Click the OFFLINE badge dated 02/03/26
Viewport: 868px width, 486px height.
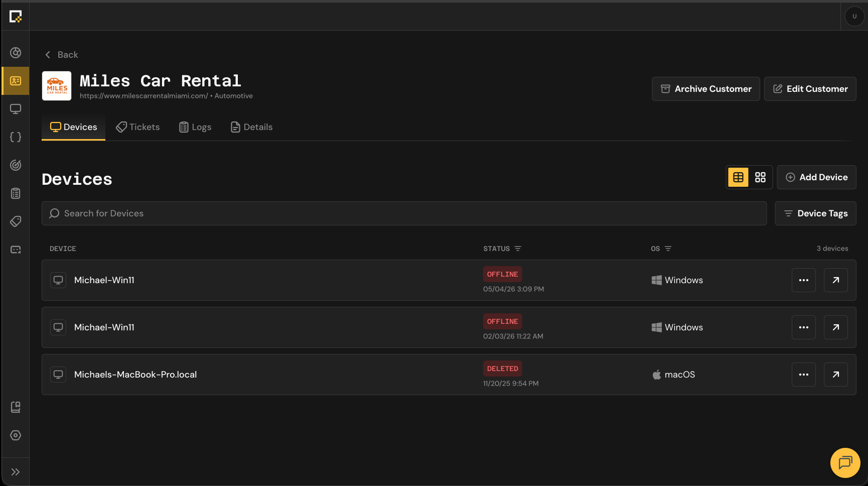(502, 321)
